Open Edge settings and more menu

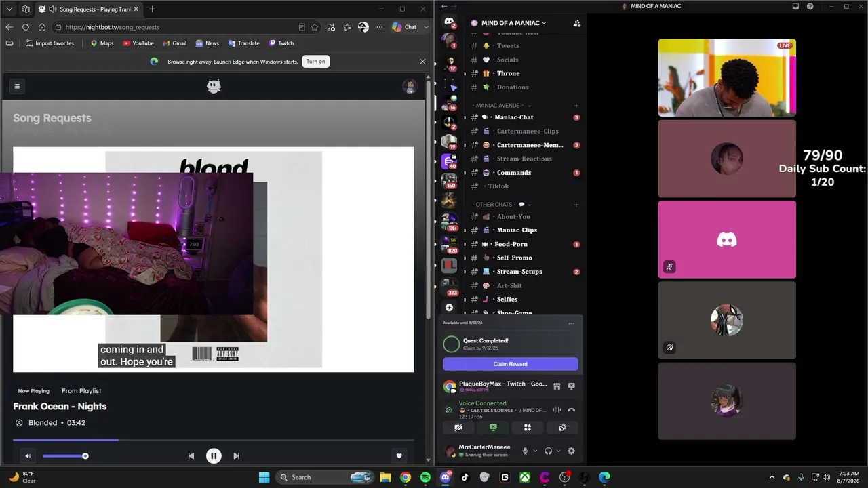coord(379,27)
